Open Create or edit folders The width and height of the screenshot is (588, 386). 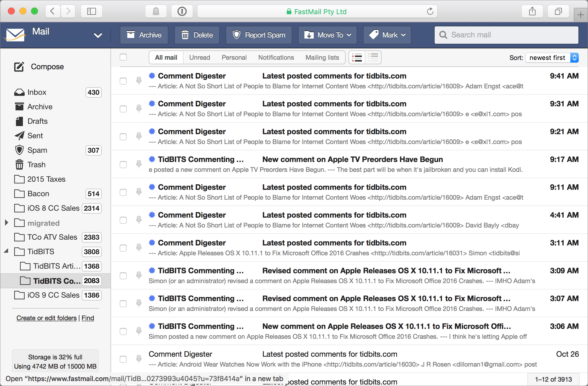[46, 318]
